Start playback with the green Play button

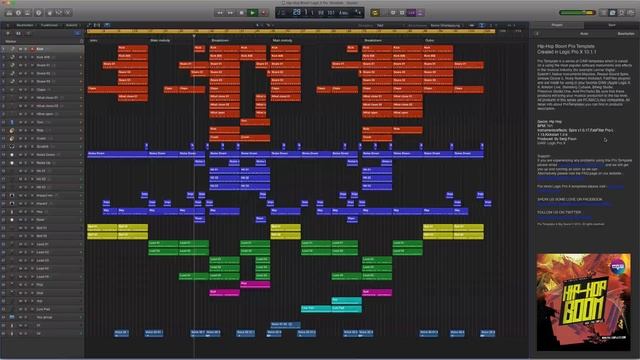pos(253,13)
